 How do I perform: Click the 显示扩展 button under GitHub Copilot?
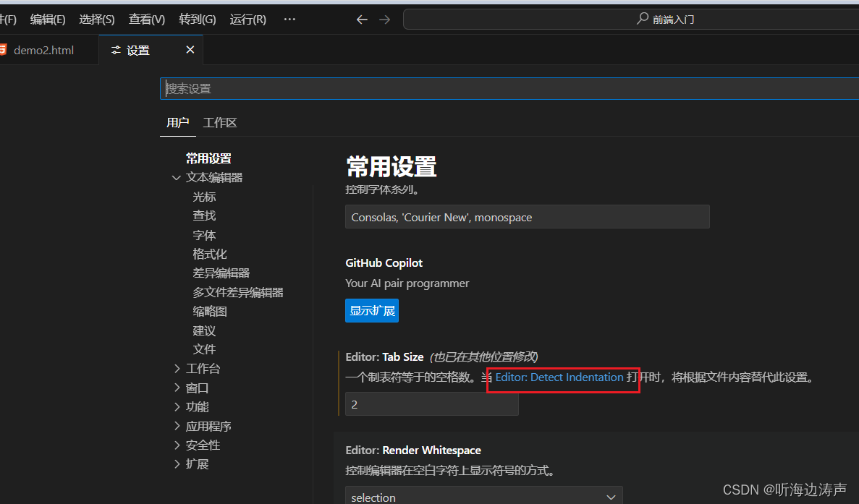[371, 310]
